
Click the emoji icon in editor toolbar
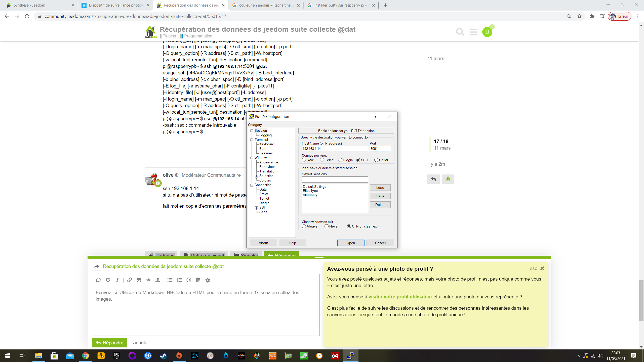tap(189, 280)
